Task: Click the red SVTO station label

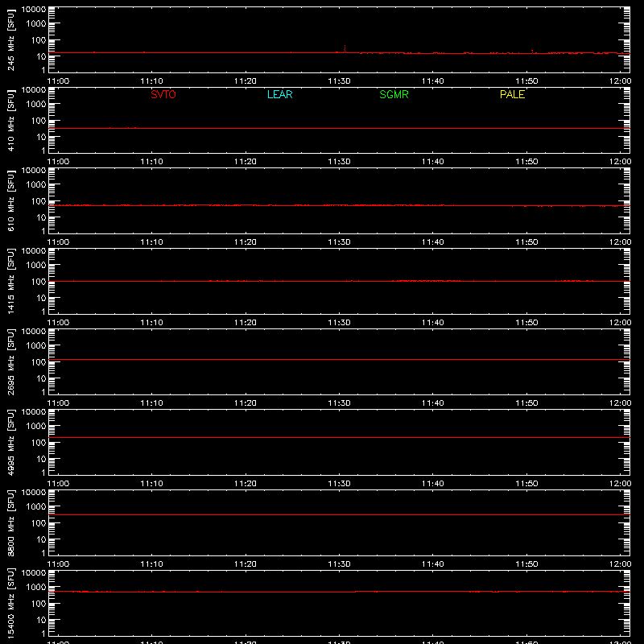Action: coord(163,94)
